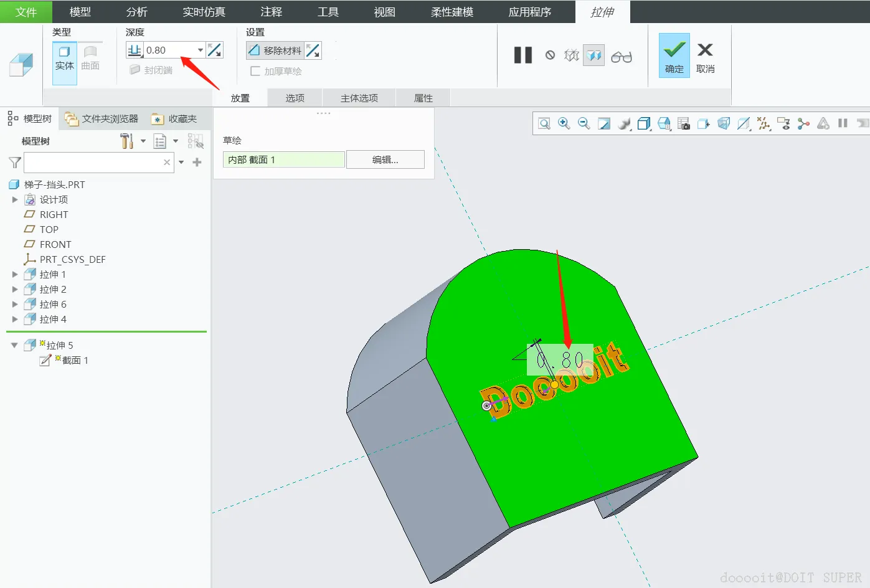Click the Refit view icon
Image resolution: width=870 pixels, height=588 pixels.
click(544, 123)
